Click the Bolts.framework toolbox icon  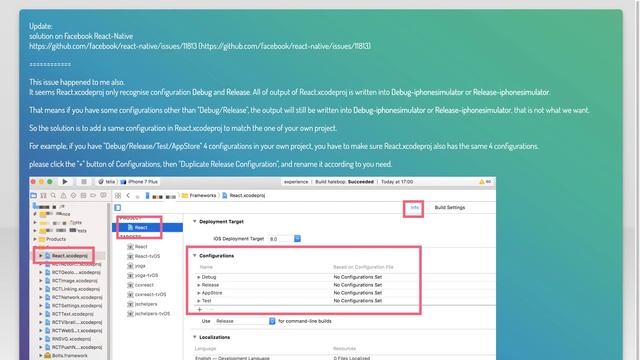[x=48, y=356]
